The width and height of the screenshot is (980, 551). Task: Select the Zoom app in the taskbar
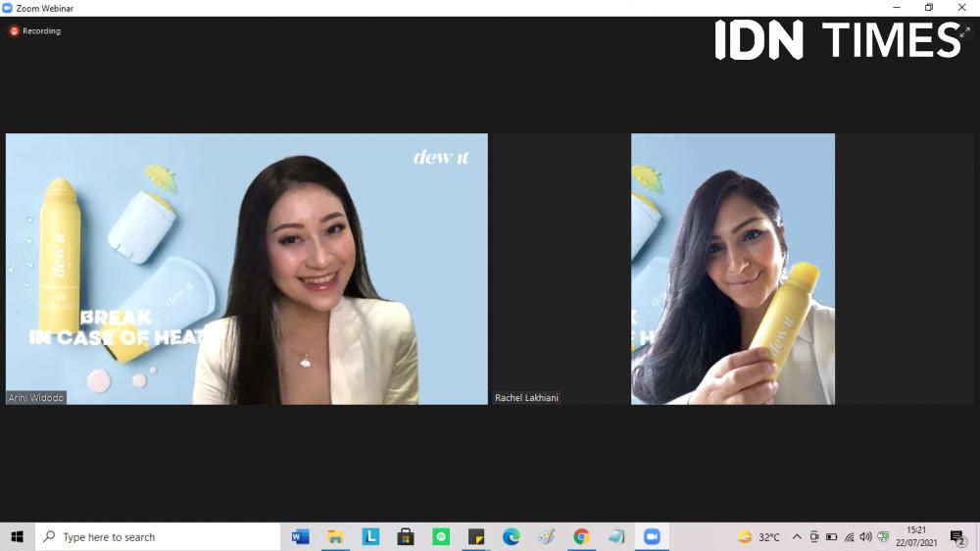click(x=652, y=536)
